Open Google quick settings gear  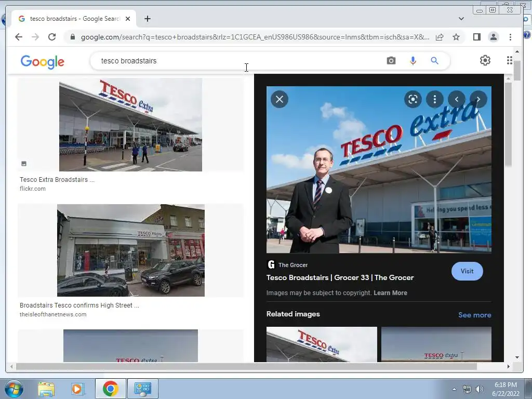pos(485,60)
